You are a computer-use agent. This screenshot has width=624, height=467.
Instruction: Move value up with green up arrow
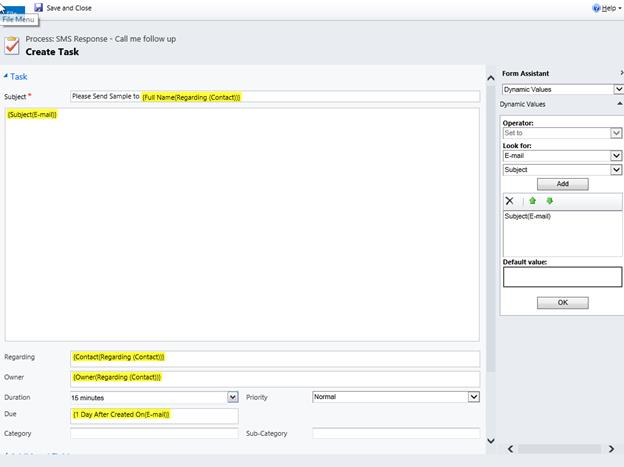click(533, 201)
